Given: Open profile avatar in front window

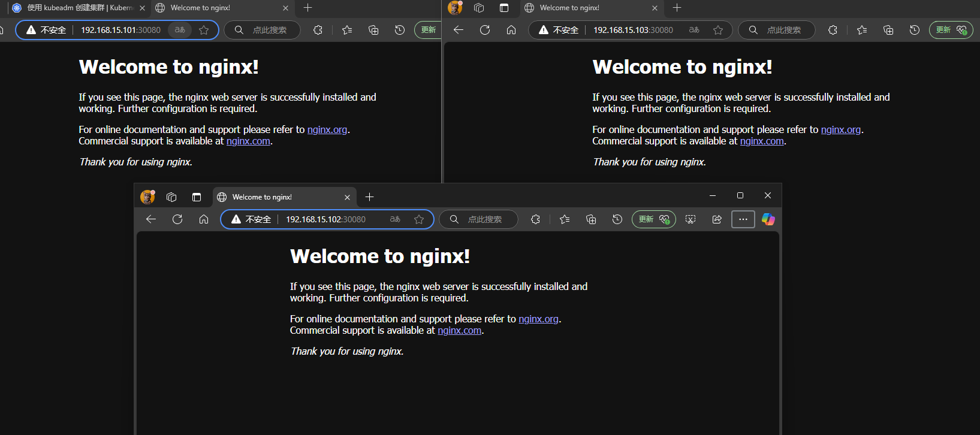Looking at the screenshot, I should tap(147, 197).
